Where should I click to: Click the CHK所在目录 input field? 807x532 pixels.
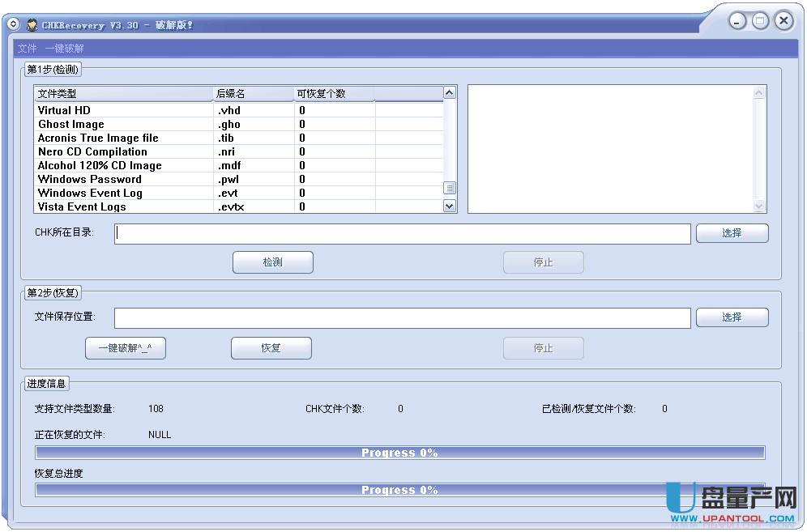tap(402, 233)
